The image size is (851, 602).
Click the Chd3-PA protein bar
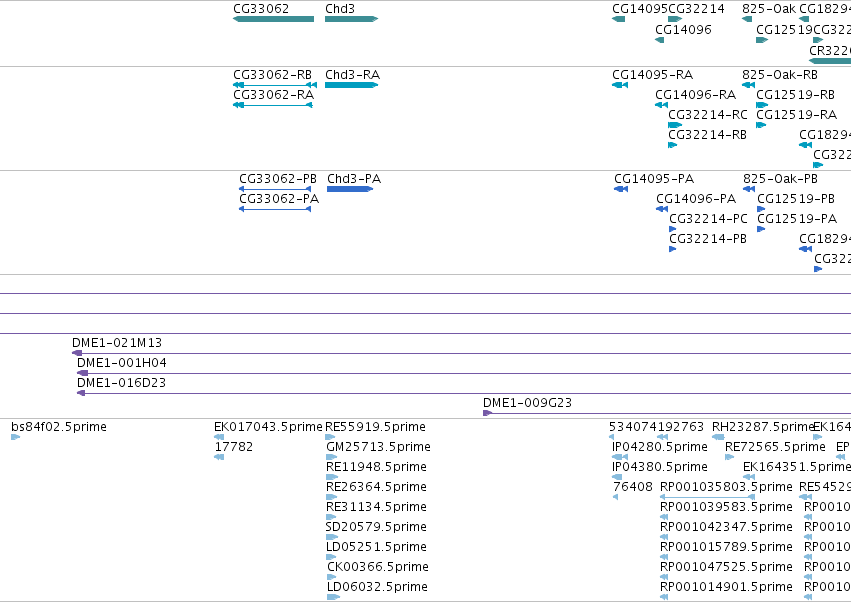[350, 189]
